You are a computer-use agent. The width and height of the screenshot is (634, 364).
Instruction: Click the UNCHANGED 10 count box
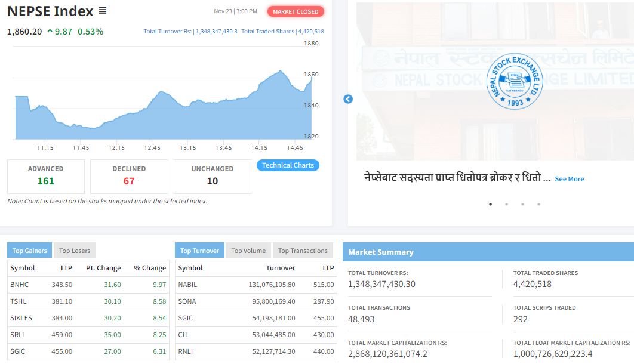[213, 177]
